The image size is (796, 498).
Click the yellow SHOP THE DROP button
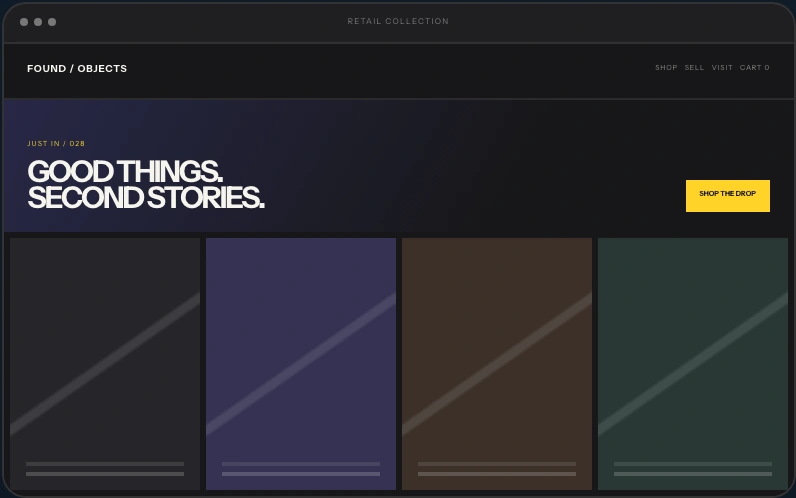[x=727, y=195]
